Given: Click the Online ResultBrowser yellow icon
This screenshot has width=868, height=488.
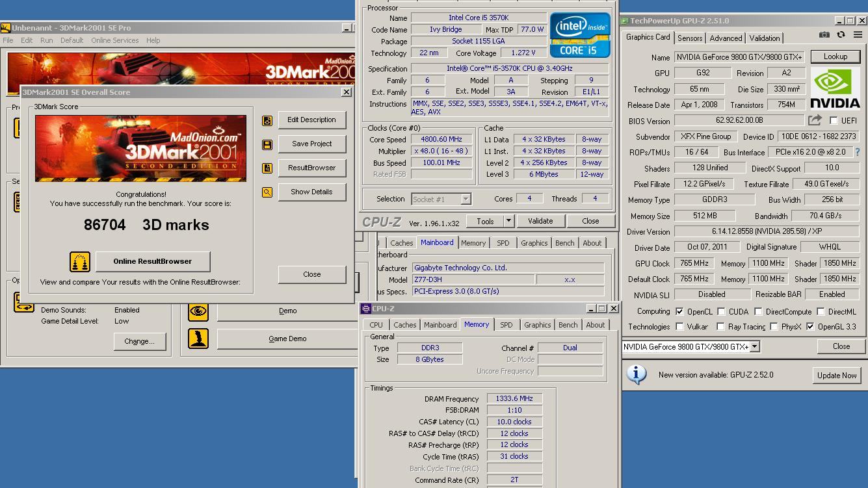Looking at the screenshot, I should pyautogui.click(x=80, y=262).
